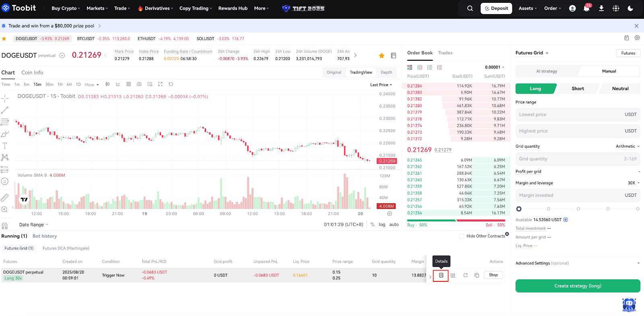Click the notifications bell icon

click(x=586, y=8)
